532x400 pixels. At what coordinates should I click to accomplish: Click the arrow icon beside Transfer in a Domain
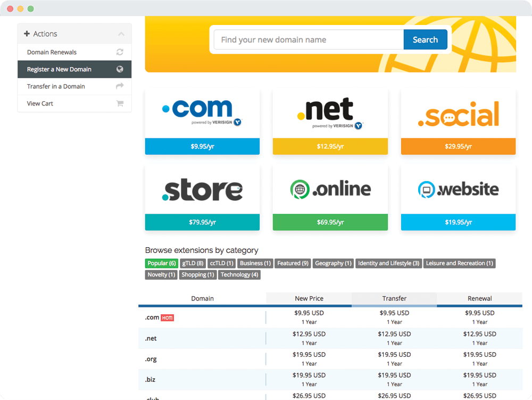(120, 86)
